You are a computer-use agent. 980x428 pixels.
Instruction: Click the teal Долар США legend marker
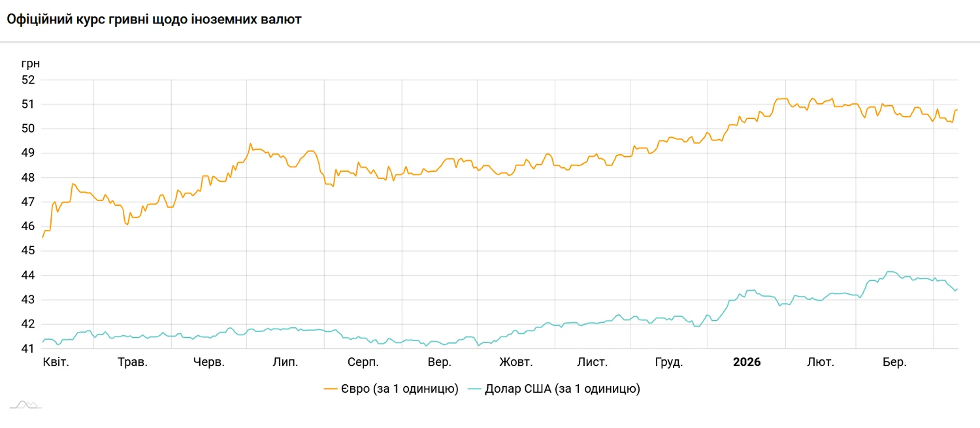pyautogui.click(x=475, y=389)
